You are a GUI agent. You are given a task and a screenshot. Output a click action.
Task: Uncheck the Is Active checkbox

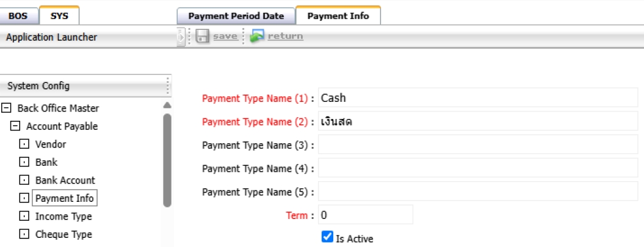pos(327,237)
